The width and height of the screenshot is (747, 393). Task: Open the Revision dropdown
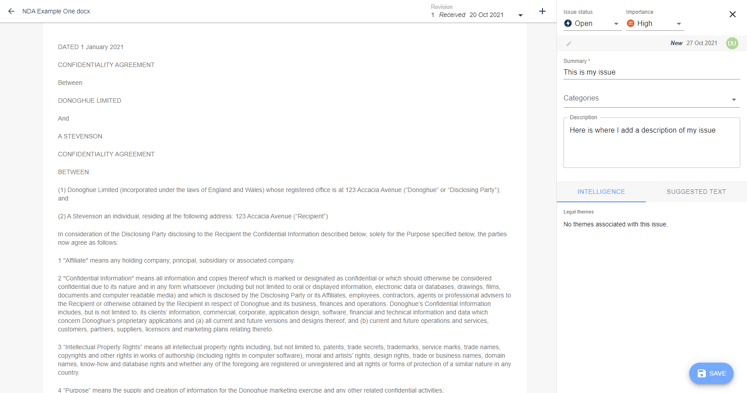click(477, 15)
